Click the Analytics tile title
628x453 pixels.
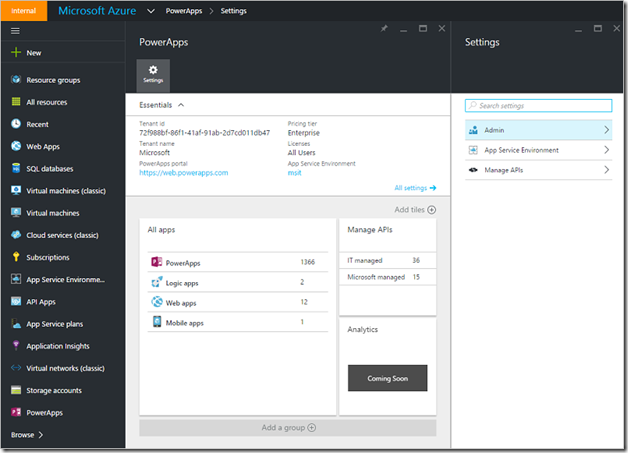point(362,329)
